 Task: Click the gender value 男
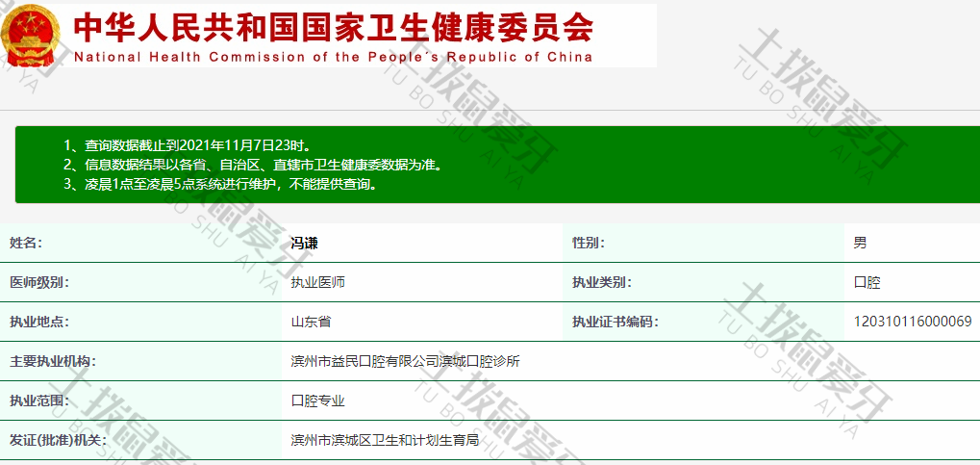click(860, 244)
